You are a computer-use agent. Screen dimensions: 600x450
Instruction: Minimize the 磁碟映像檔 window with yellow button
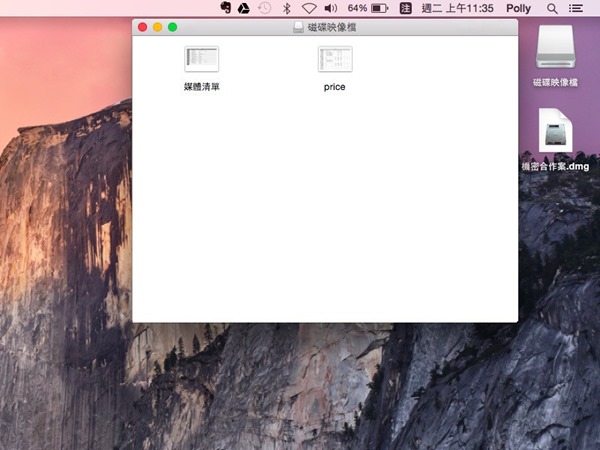point(157,27)
